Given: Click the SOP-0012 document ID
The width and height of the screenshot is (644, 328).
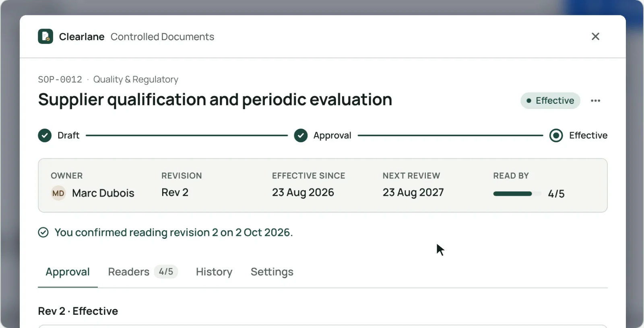Looking at the screenshot, I should [x=60, y=80].
